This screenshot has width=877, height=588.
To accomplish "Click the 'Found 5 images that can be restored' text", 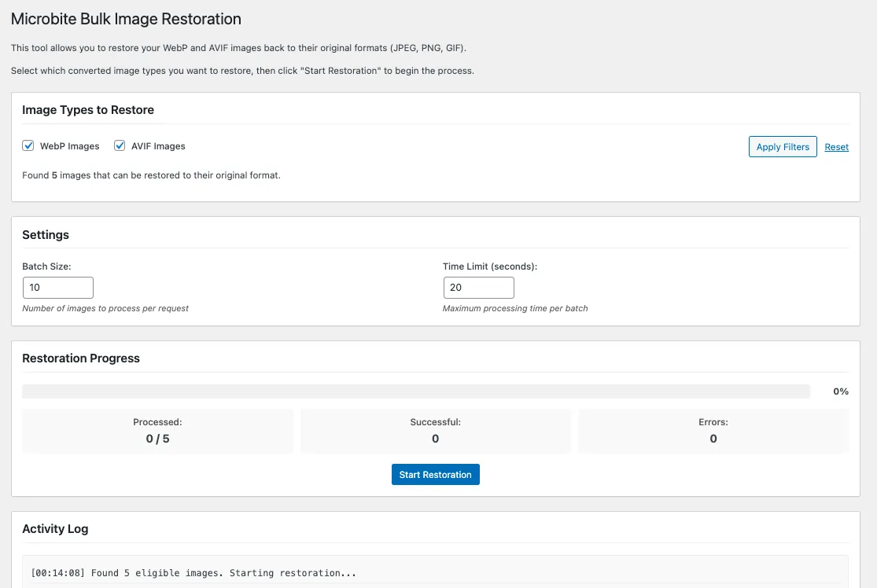I will click(x=152, y=175).
